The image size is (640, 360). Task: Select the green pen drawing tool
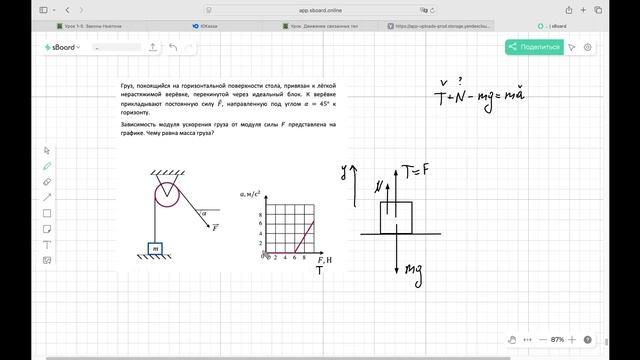tap(47, 166)
